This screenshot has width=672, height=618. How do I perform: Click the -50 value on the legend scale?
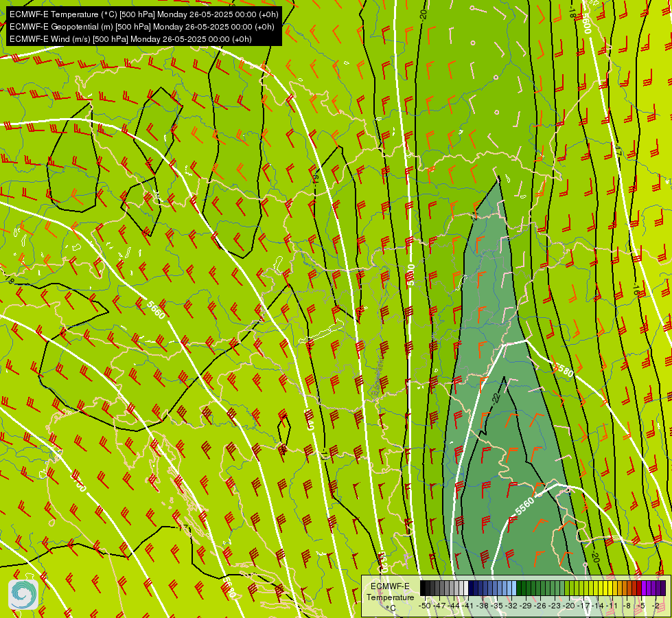(x=425, y=606)
